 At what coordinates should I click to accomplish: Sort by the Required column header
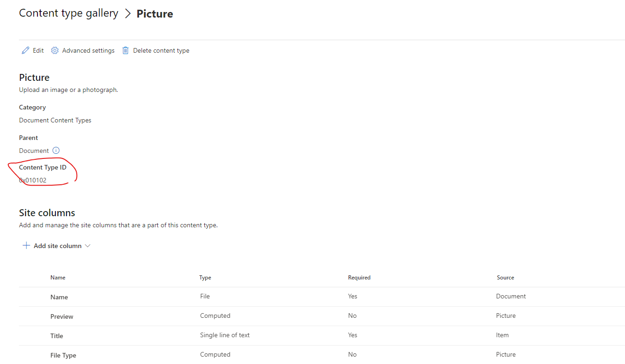[359, 277]
